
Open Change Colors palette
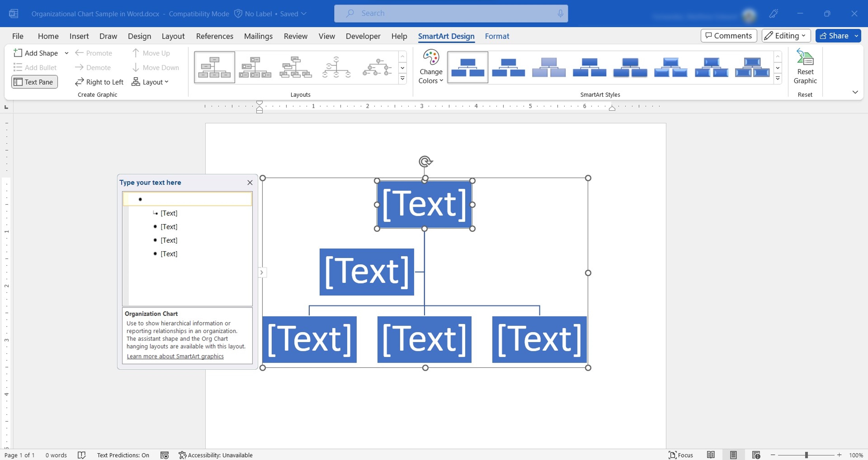tap(431, 66)
